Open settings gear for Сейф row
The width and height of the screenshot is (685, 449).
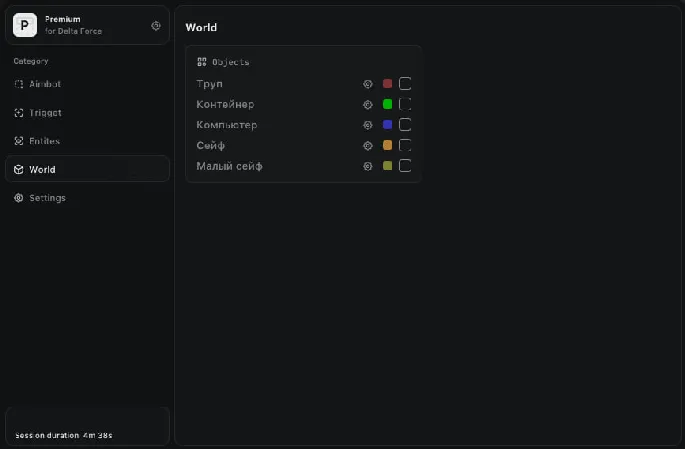coord(368,146)
